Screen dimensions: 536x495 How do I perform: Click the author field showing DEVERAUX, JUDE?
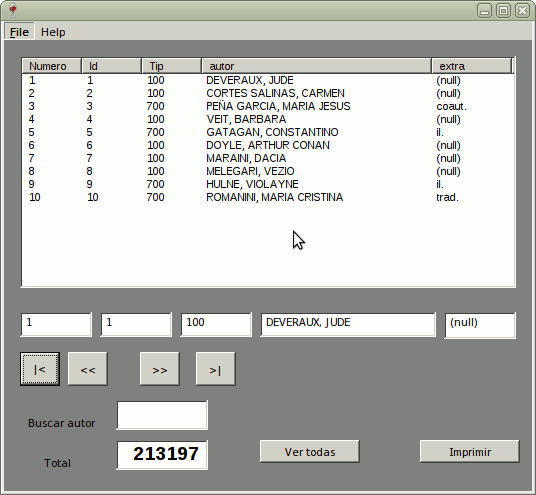[348, 324]
